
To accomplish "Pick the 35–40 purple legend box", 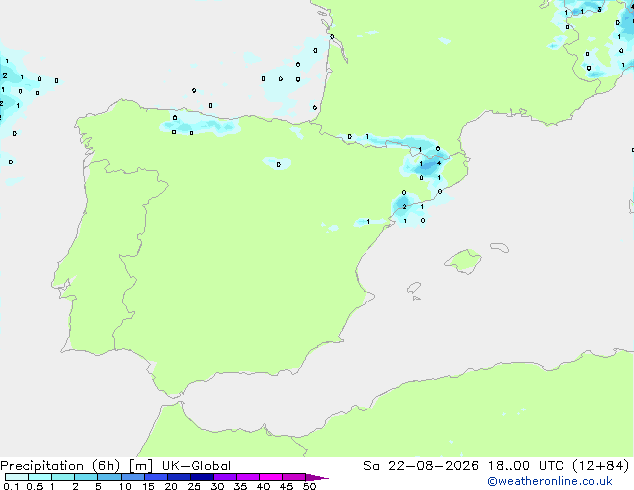I will click(248, 477).
